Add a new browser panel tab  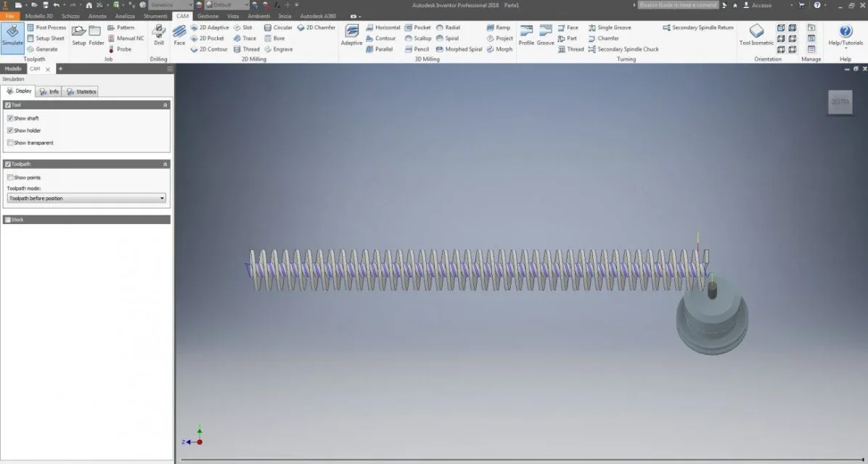(60, 69)
